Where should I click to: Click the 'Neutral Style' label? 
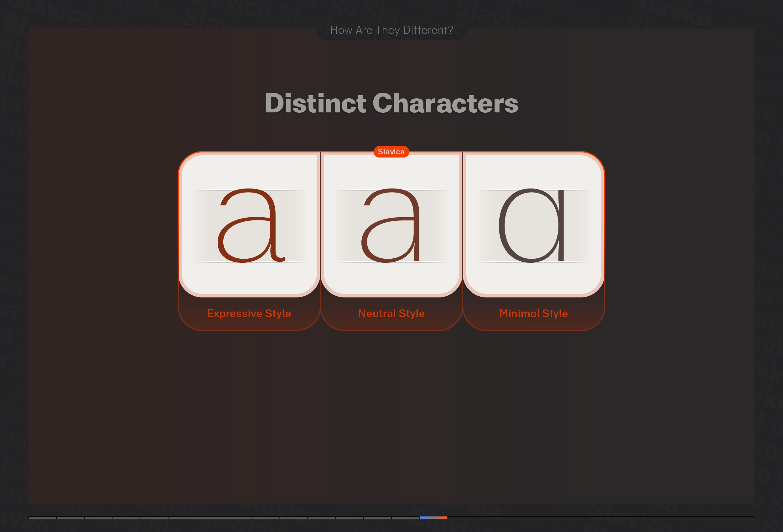(x=391, y=313)
